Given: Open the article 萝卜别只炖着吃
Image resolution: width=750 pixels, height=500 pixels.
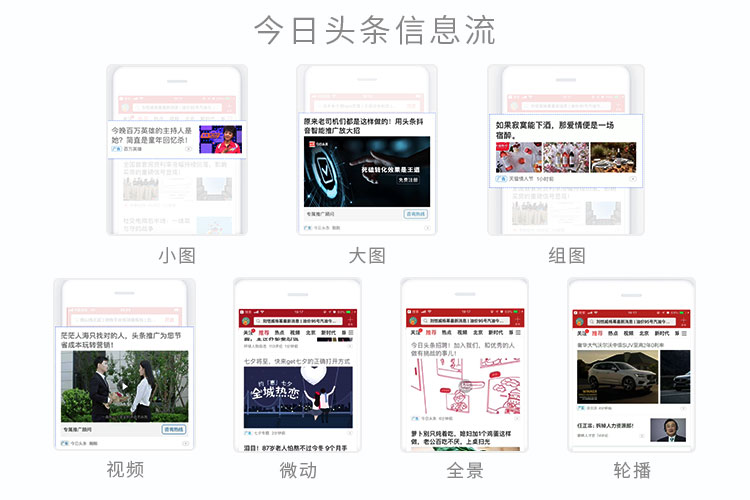Looking at the screenshot, I should (461, 437).
